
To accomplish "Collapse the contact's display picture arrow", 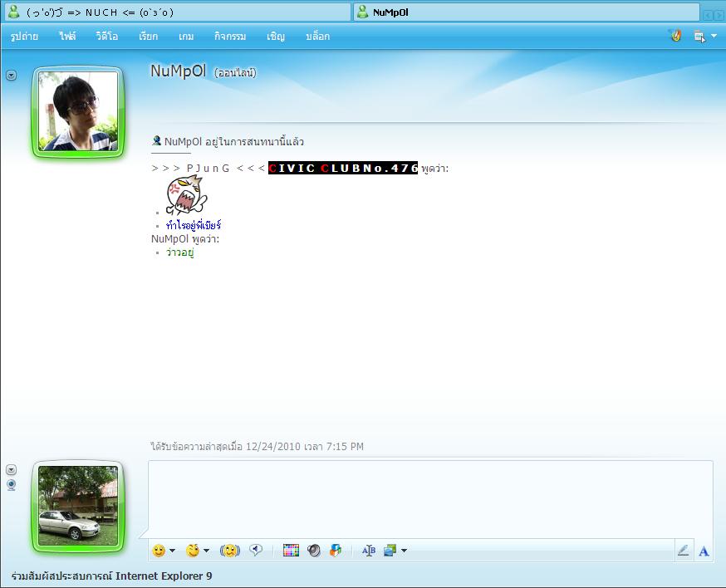I will click(11, 76).
